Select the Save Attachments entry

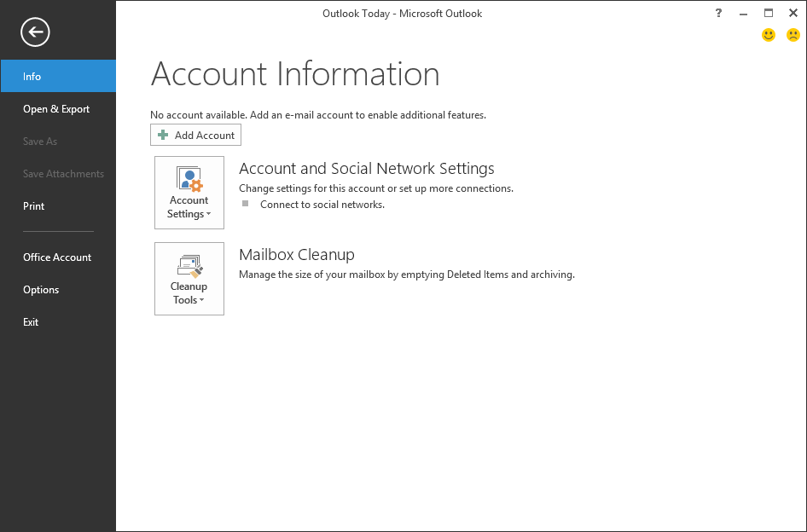pos(63,174)
